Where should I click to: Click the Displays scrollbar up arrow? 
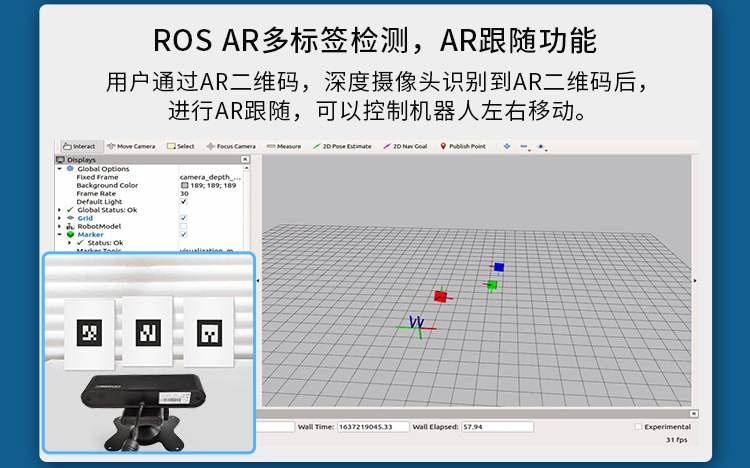pyautogui.click(x=247, y=168)
